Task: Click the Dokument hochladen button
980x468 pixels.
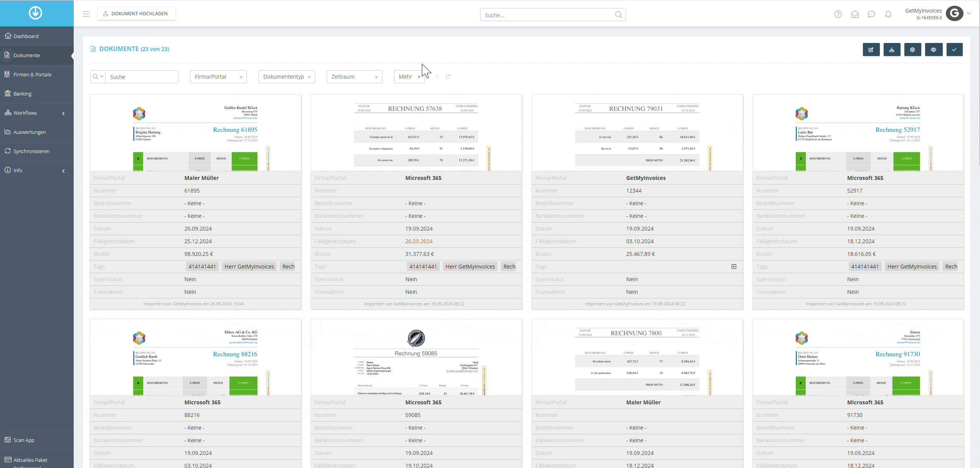Action: click(136, 13)
